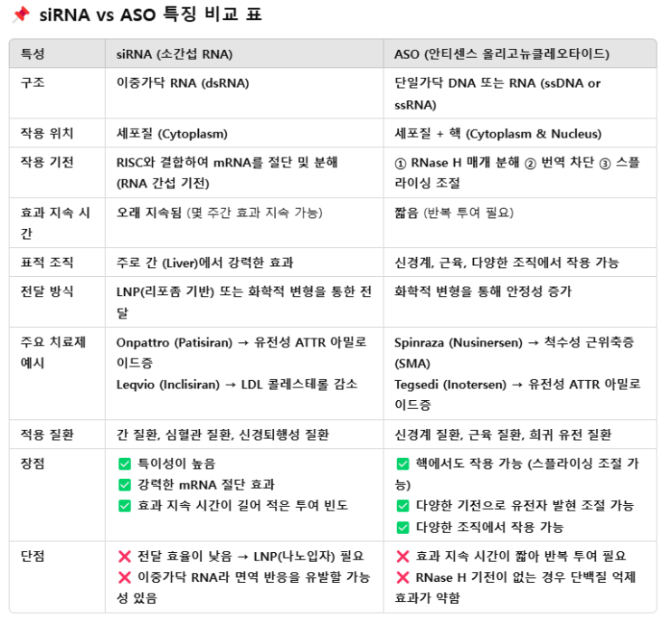
Task: Click the green check before '핵에서도 작용 가능'
Action: (x=403, y=463)
